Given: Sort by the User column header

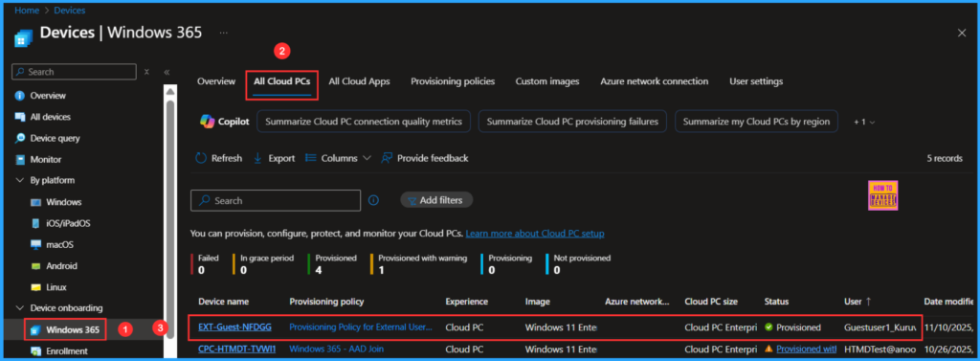Looking at the screenshot, I should pos(858,302).
